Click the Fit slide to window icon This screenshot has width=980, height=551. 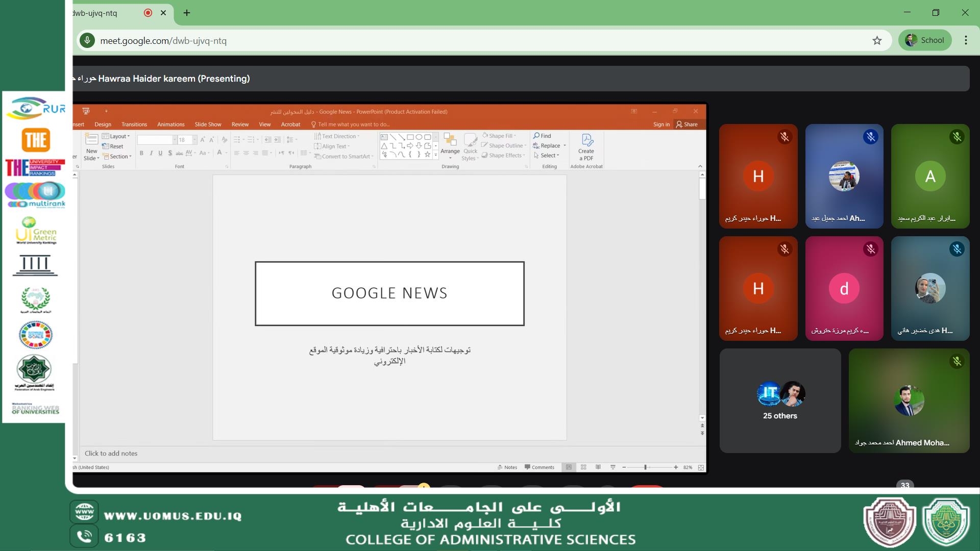(x=701, y=467)
